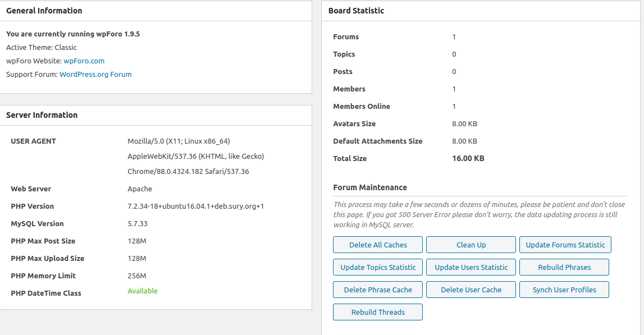
Task: Click the Default Attachments Size label
Action: click(377, 141)
